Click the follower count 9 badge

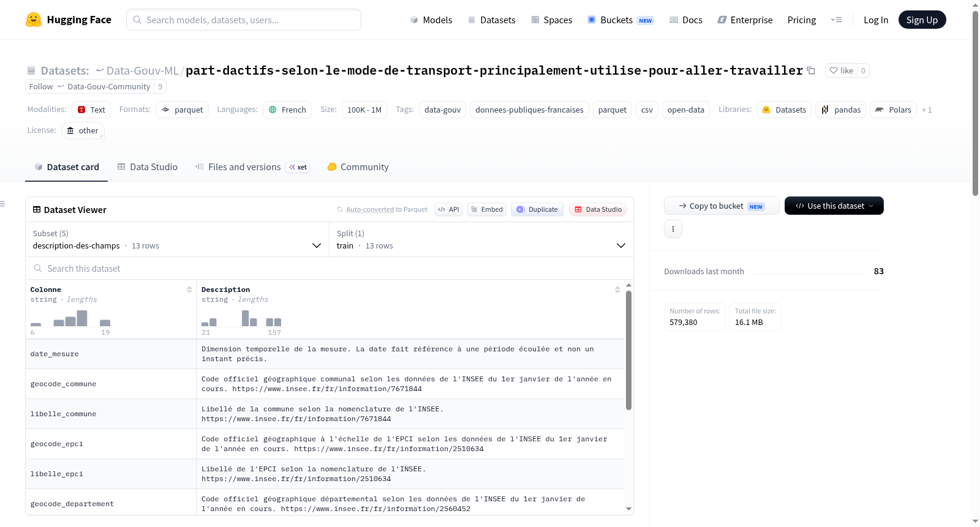[x=160, y=86]
